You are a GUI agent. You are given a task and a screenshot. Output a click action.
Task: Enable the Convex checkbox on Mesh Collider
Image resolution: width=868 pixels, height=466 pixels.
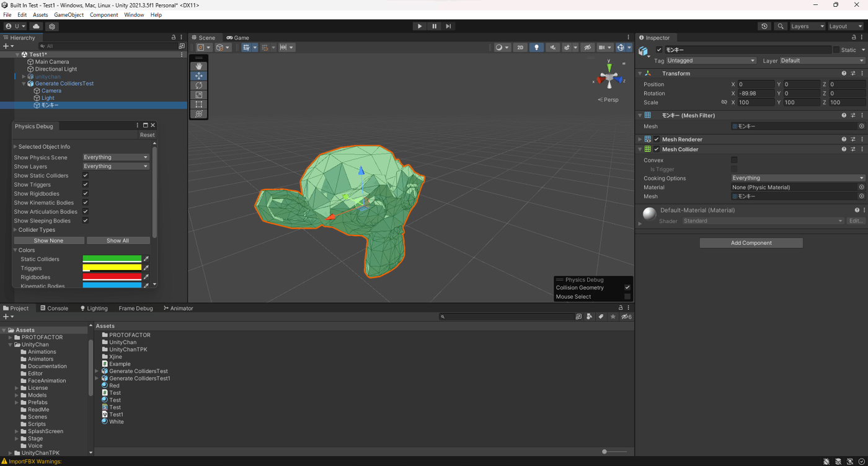[x=734, y=160]
